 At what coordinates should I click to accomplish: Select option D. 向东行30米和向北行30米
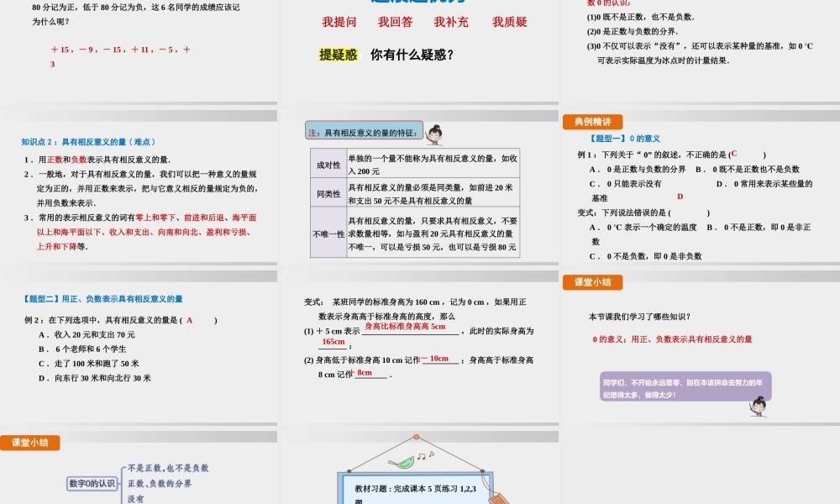pyautogui.click(x=94, y=378)
